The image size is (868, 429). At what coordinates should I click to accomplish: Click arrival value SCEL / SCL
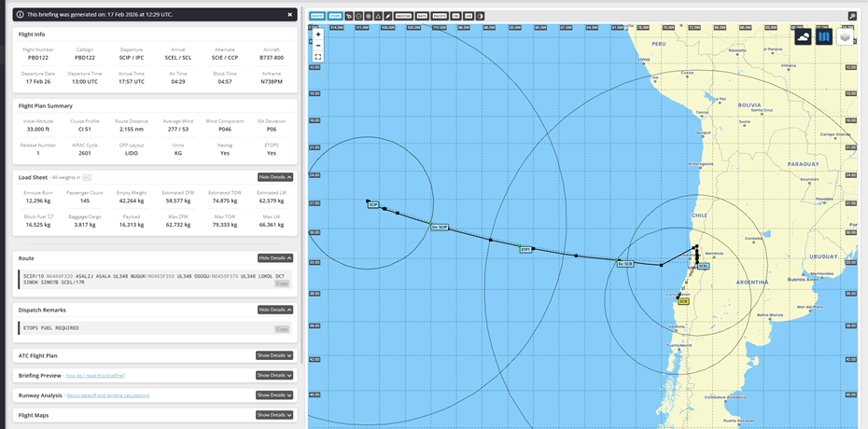pos(178,57)
